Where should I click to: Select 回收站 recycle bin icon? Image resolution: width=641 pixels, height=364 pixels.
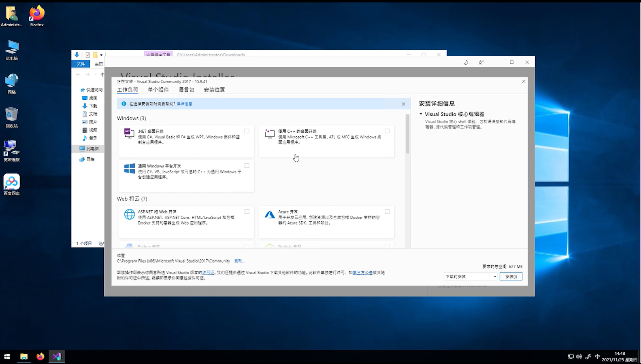click(x=11, y=118)
